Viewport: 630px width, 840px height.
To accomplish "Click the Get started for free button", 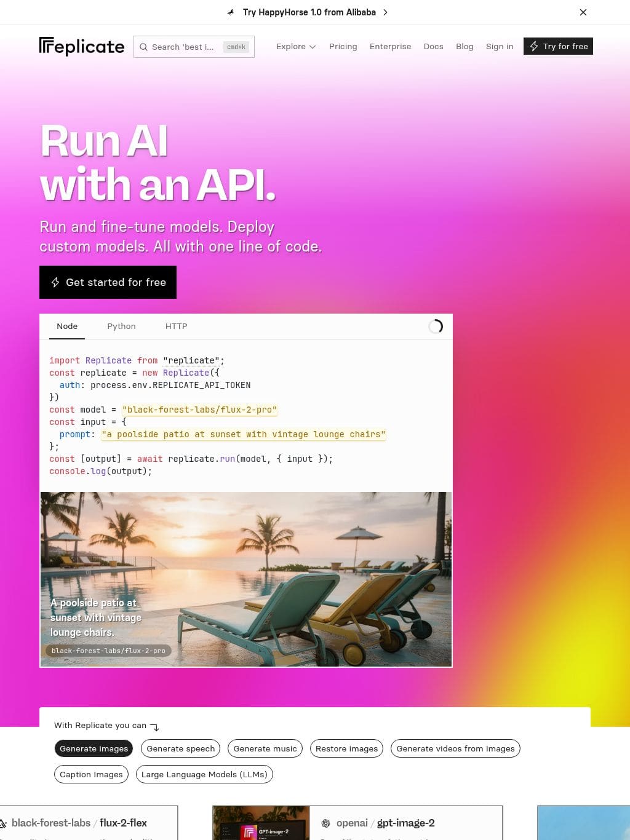I will (x=108, y=282).
